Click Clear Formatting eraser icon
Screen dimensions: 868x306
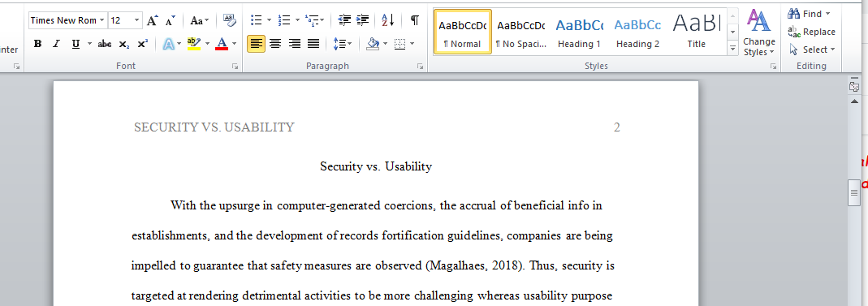coord(229,20)
